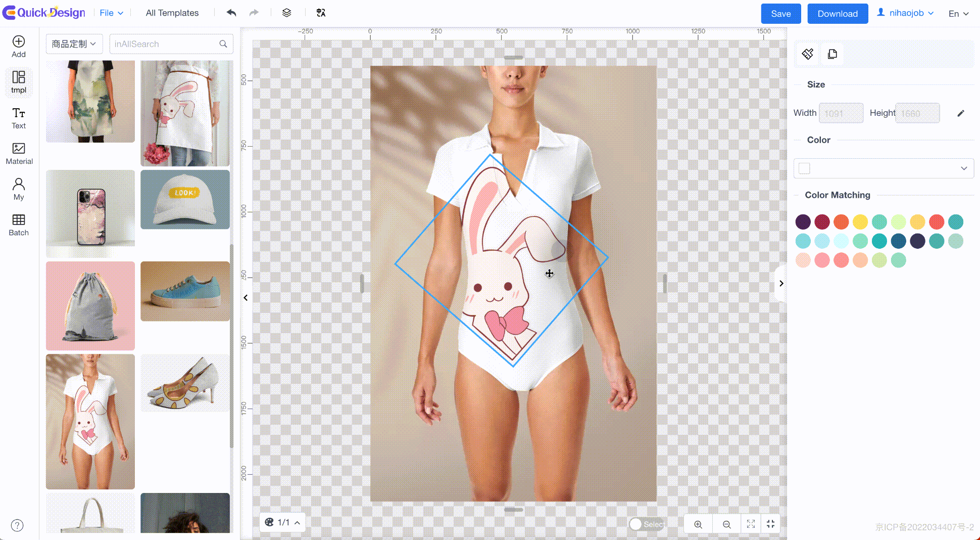Open the Material sidebar tab

point(19,154)
